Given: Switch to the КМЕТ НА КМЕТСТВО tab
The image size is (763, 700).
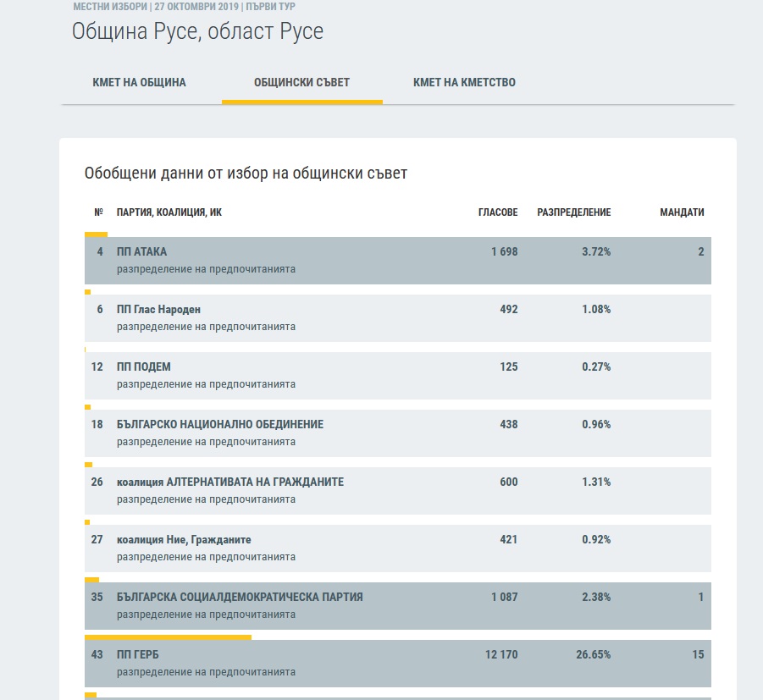Looking at the screenshot, I should coord(464,83).
